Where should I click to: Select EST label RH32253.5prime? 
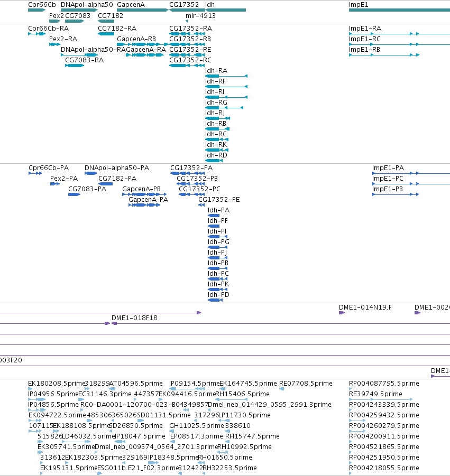click(230, 468)
